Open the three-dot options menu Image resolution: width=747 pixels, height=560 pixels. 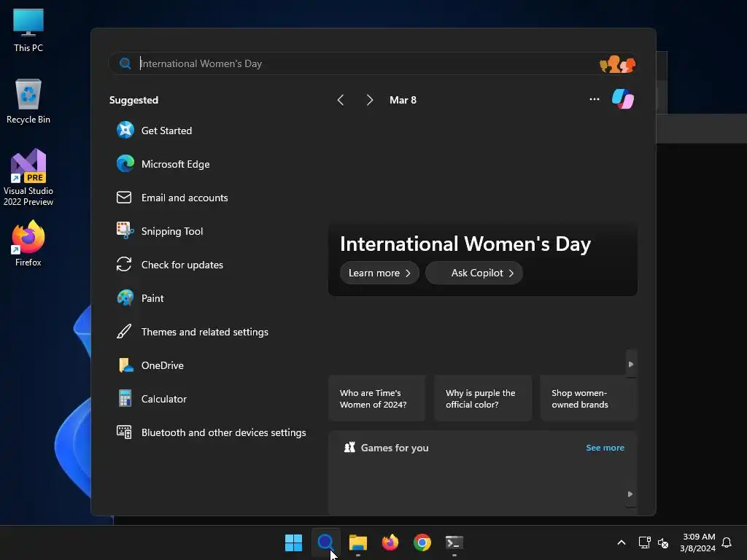[x=594, y=99]
